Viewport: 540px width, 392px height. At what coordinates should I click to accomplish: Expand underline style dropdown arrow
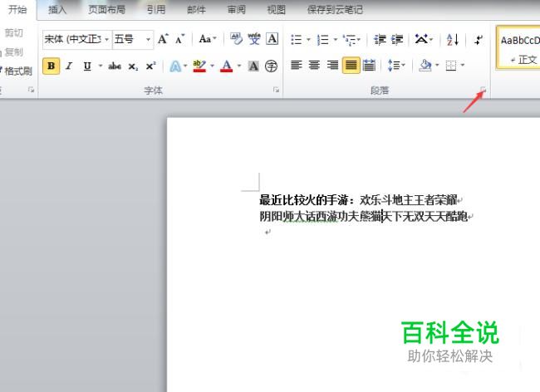101,66
